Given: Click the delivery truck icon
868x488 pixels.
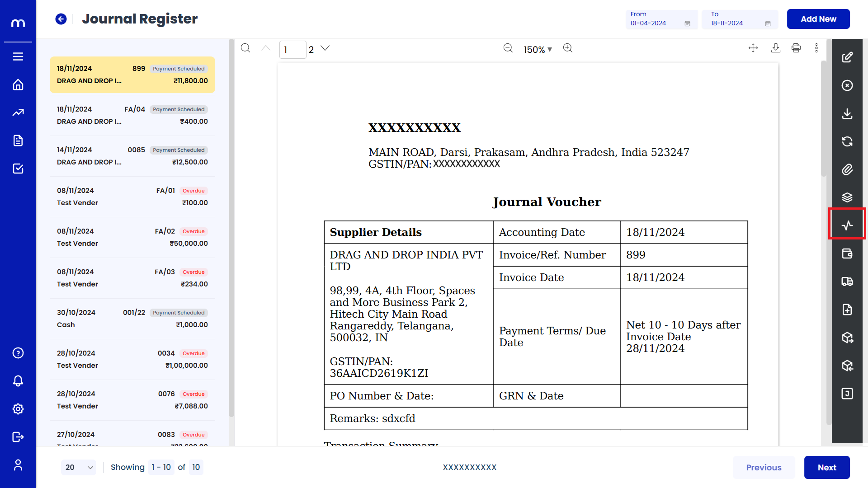Looking at the screenshot, I should click(847, 282).
